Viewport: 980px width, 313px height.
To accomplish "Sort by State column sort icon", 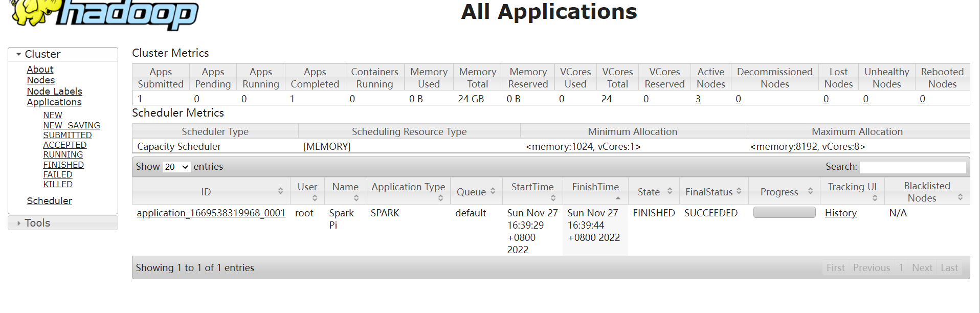I will (x=670, y=191).
